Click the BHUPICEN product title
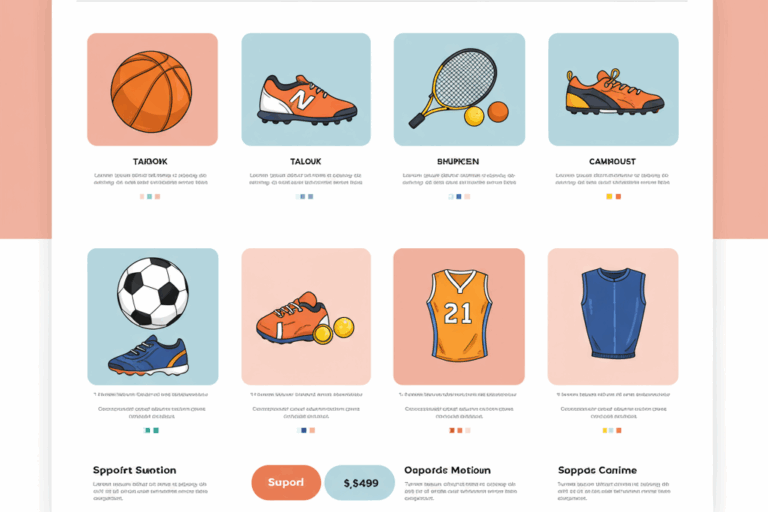The height and width of the screenshot is (512, 768). click(x=458, y=161)
